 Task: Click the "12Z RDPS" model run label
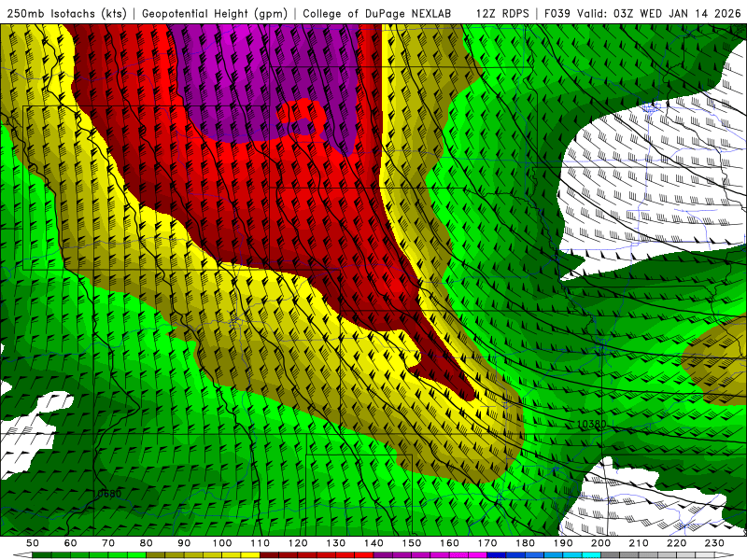(502, 13)
